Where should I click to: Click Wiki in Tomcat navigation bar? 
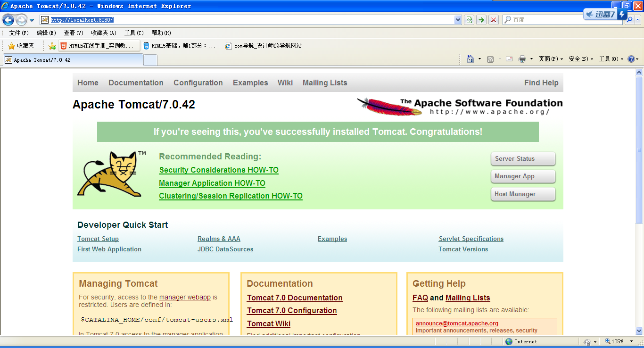pyautogui.click(x=285, y=83)
